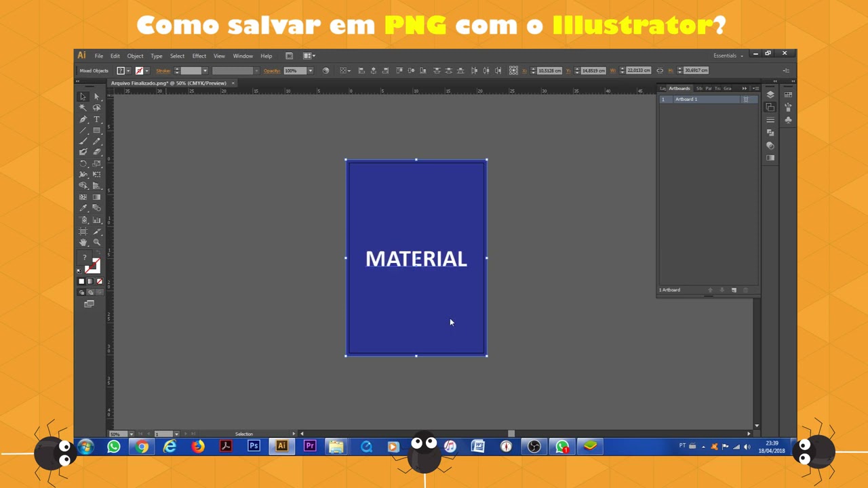
Task: Open the zoom level dropdown in status bar
Action: [x=131, y=434]
